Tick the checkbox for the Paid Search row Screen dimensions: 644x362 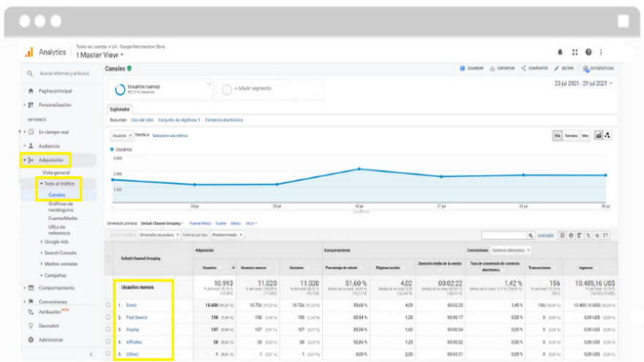[108, 317]
